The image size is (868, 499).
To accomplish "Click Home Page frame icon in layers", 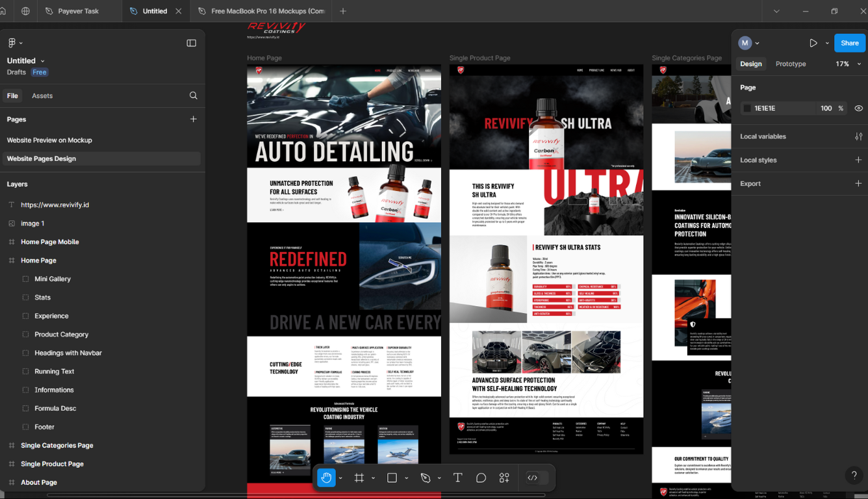I will coord(12,260).
